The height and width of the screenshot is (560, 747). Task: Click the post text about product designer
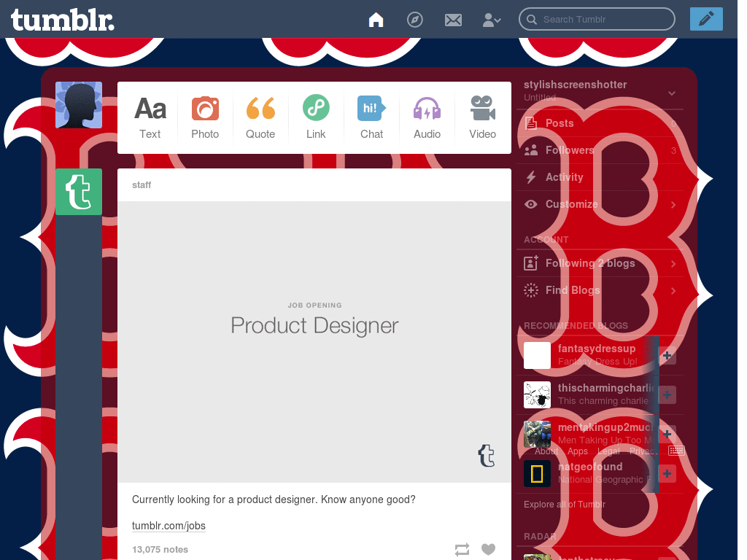point(274,499)
